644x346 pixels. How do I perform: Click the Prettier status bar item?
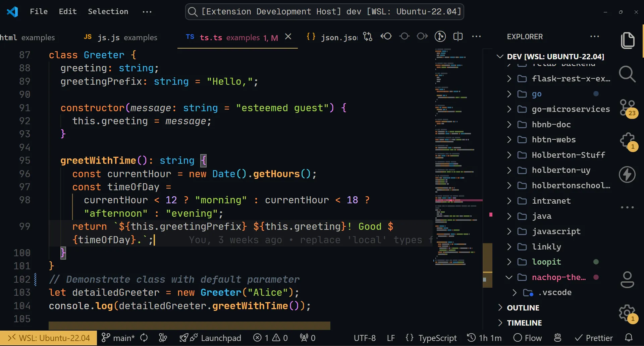[x=594, y=338]
